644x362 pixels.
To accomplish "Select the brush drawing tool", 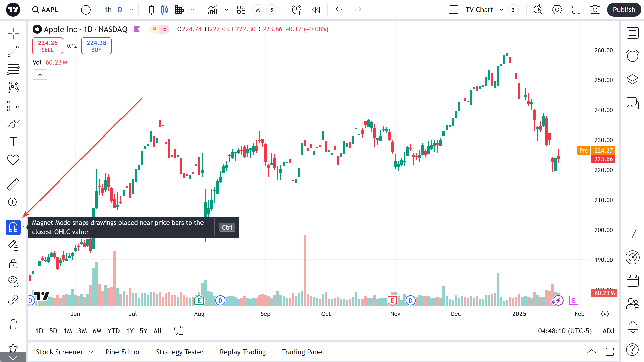I will [x=13, y=124].
